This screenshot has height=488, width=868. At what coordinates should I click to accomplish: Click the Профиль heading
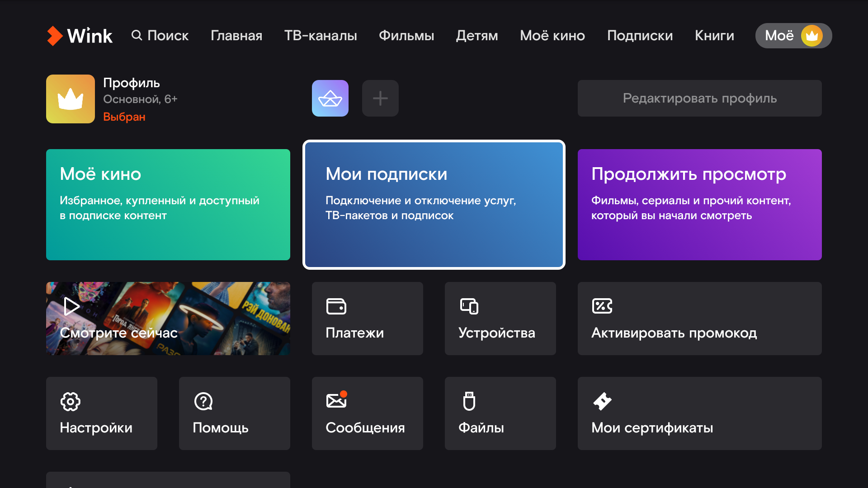click(x=132, y=83)
